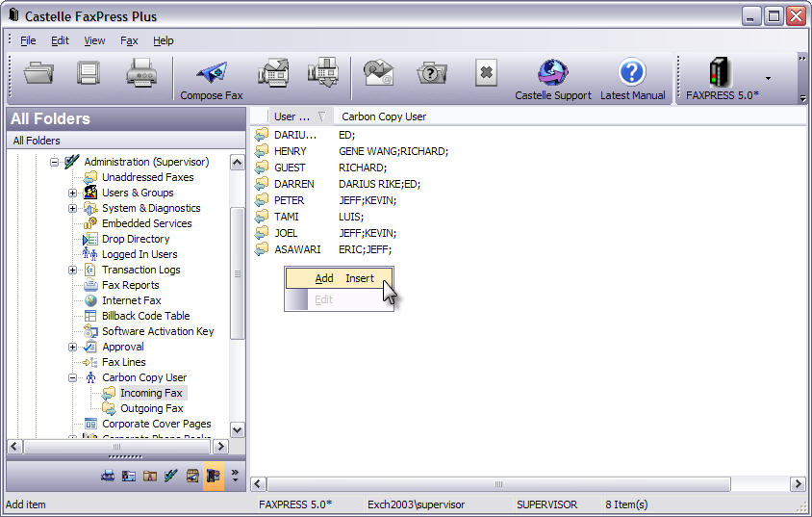
Task: Select Embedded Services in the tree
Action: pos(146,223)
